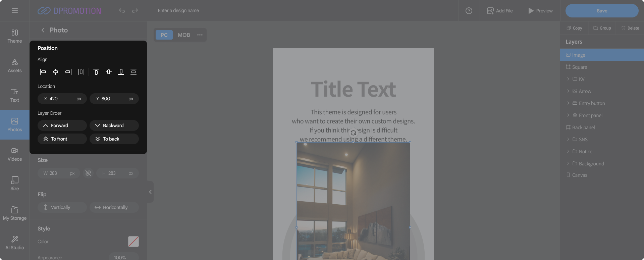The width and height of the screenshot is (644, 260).
Task: Click the undo arrow
Action: pyautogui.click(x=122, y=11)
